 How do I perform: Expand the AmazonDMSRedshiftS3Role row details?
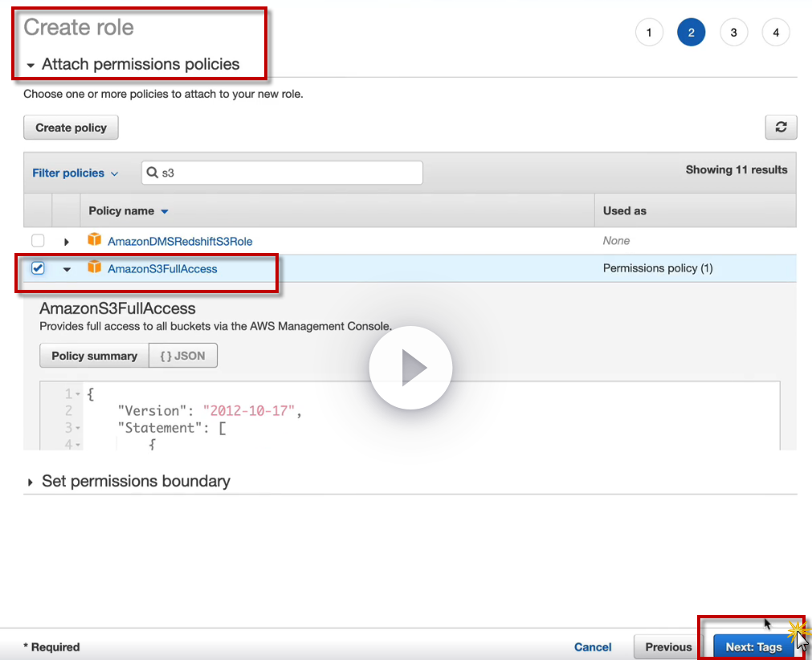pyautogui.click(x=67, y=242)
